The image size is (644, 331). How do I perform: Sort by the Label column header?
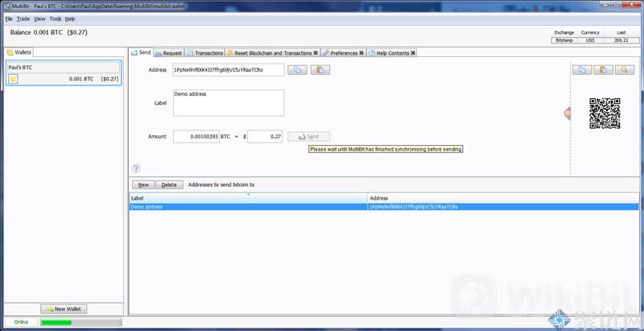point(248,198)
